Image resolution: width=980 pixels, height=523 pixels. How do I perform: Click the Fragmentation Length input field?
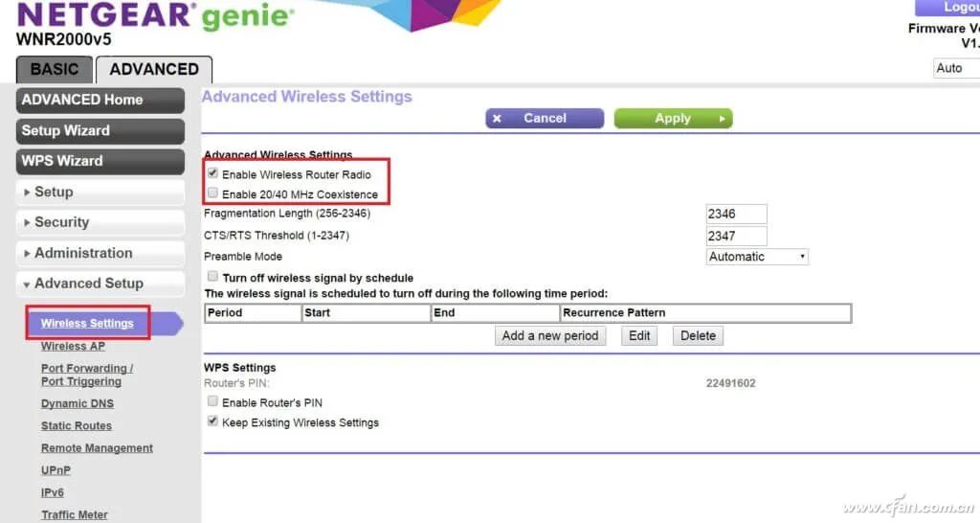[735, 214]
